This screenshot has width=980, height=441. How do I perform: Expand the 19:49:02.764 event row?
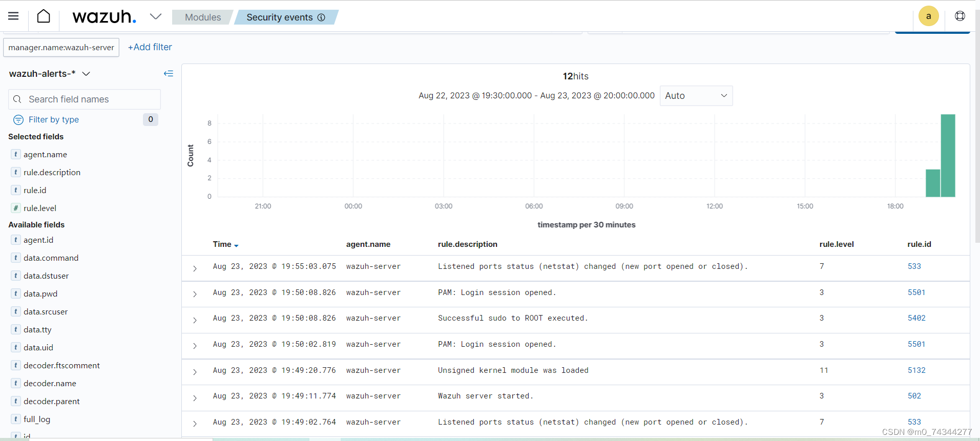click(x=195, y=424)
